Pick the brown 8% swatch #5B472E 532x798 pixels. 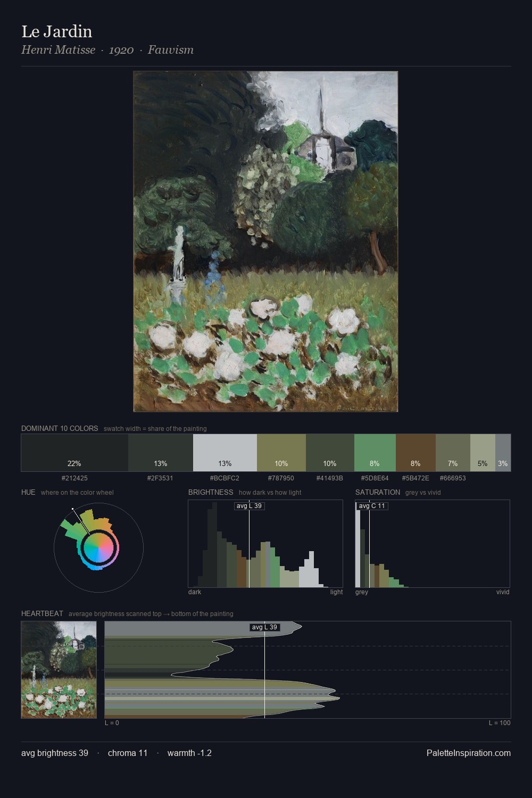[x=415, y=453]
